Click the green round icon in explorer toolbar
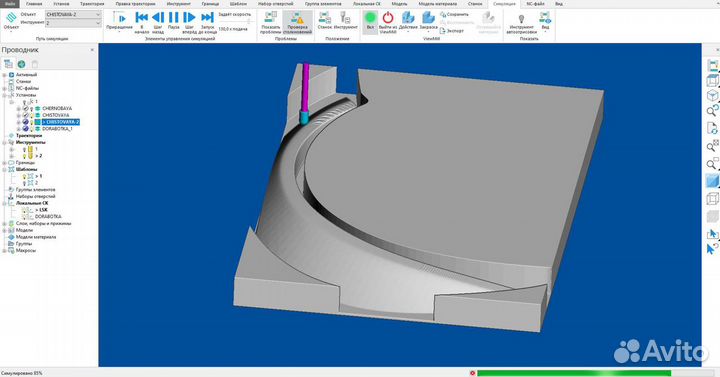This screenshot has height=377, width=720. coord(21,64)
